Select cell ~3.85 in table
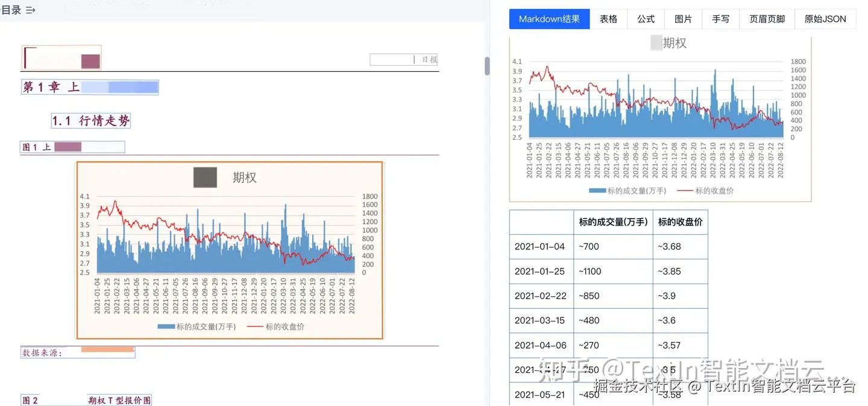This screenshot has height=406, width=868. 680,271
